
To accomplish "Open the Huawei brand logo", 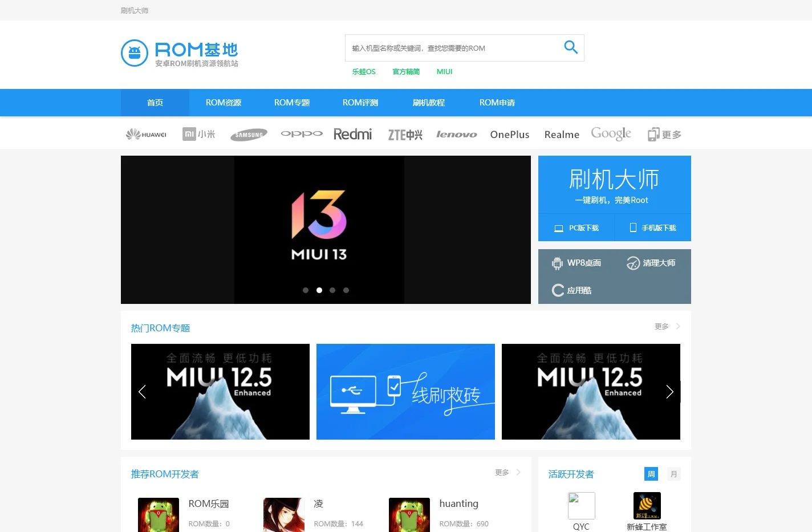I will point(146,135).
